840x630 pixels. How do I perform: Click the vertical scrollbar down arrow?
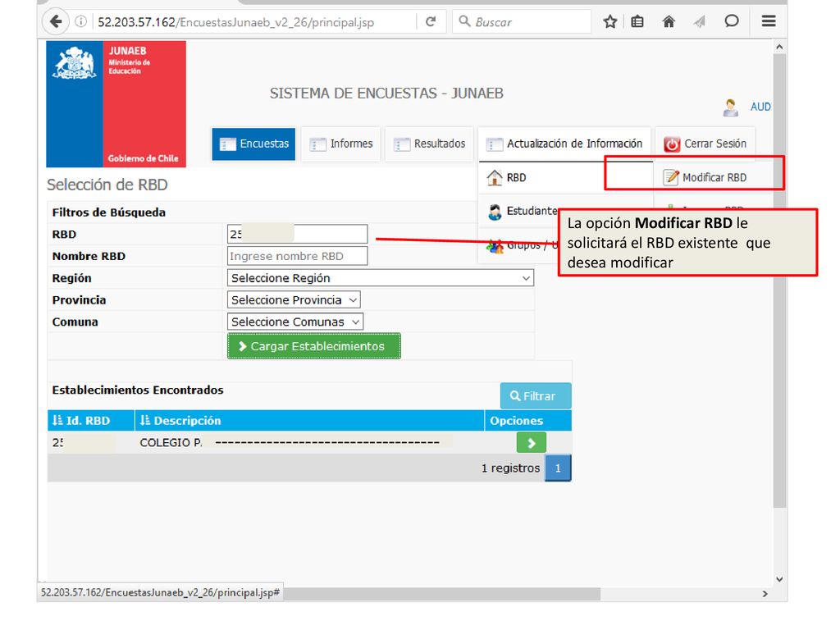tap(779, 579)
